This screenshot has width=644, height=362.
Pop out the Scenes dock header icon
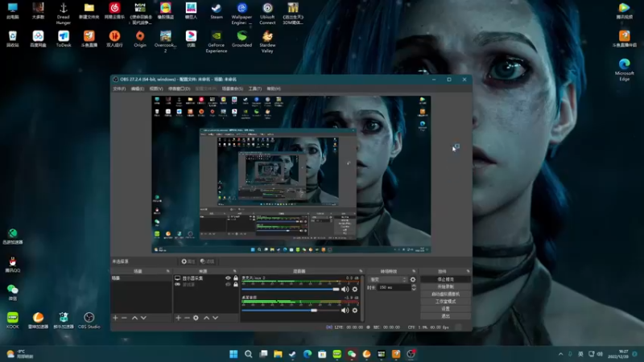pyautogui.click(x=168, y=271)
